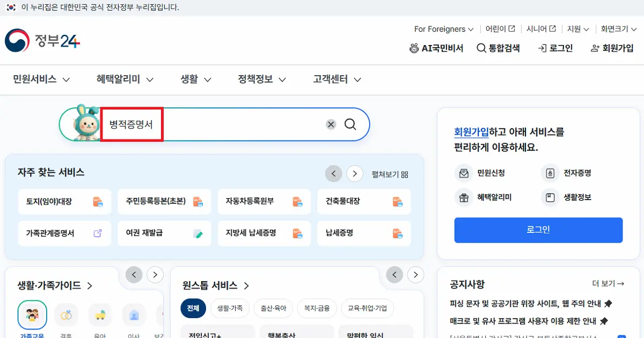Click the rabbit mascot beside search box
The height and width of the screenshot is (338, 644).
click(86, 123)
